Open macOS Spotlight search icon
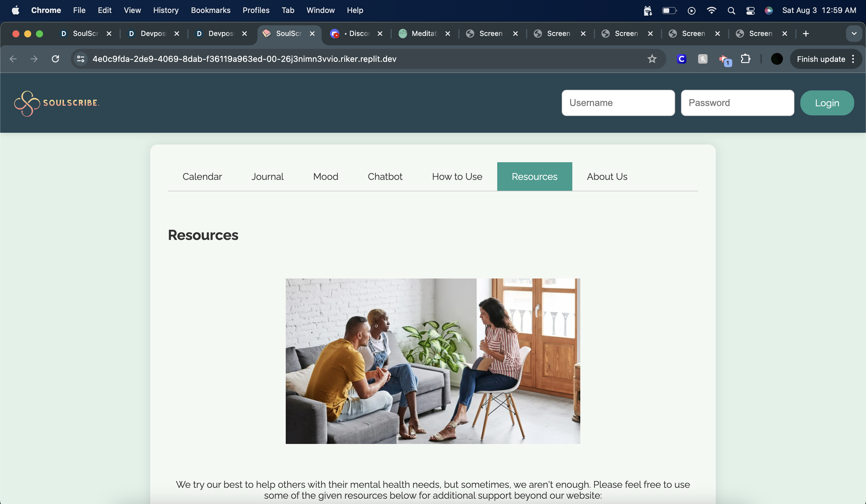866x504 pixels. tap(731, 11)
